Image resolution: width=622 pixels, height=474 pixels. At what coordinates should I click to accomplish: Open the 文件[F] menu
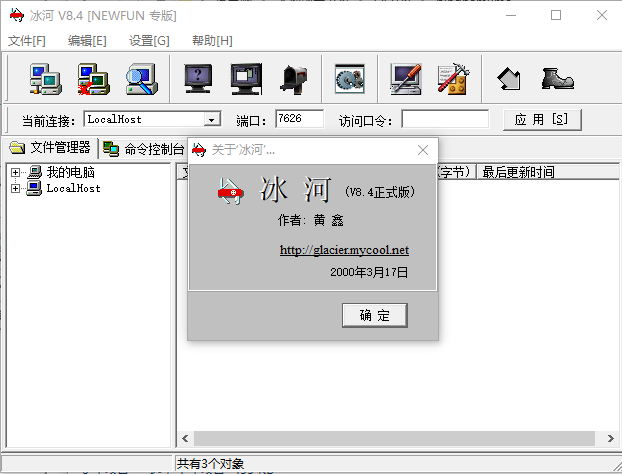click(27, 40)
